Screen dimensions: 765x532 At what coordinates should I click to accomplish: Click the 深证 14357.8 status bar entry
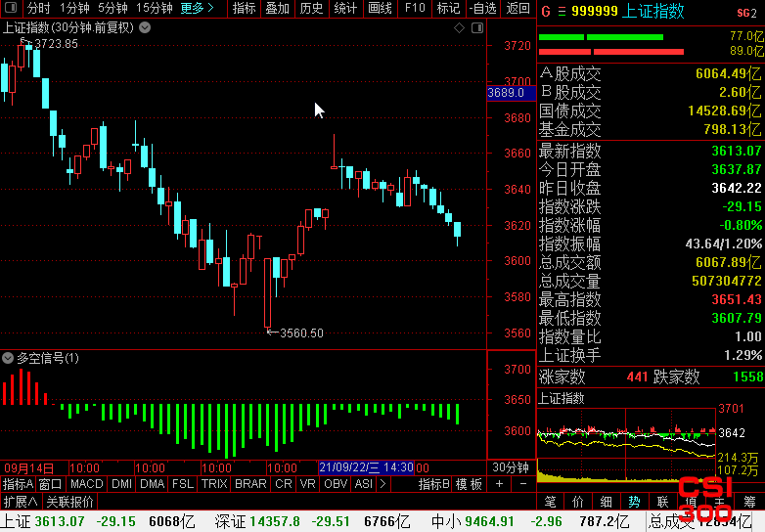tap(312, 522)
